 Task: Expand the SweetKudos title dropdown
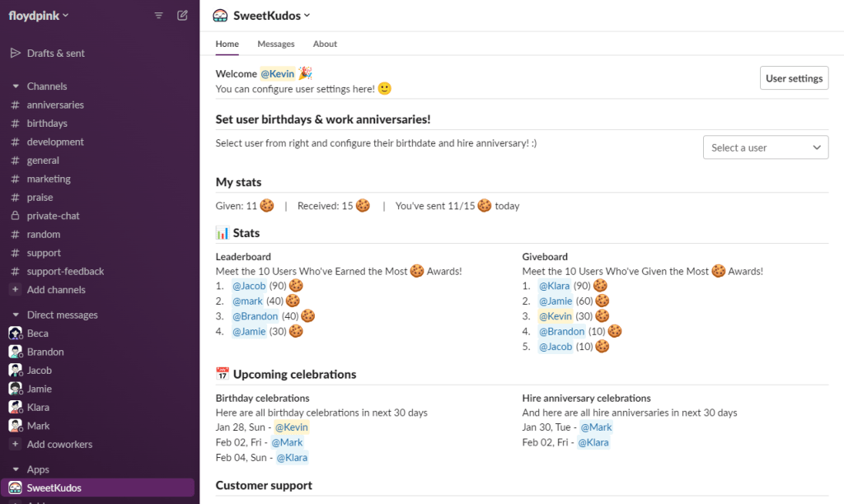pos(307,15)
